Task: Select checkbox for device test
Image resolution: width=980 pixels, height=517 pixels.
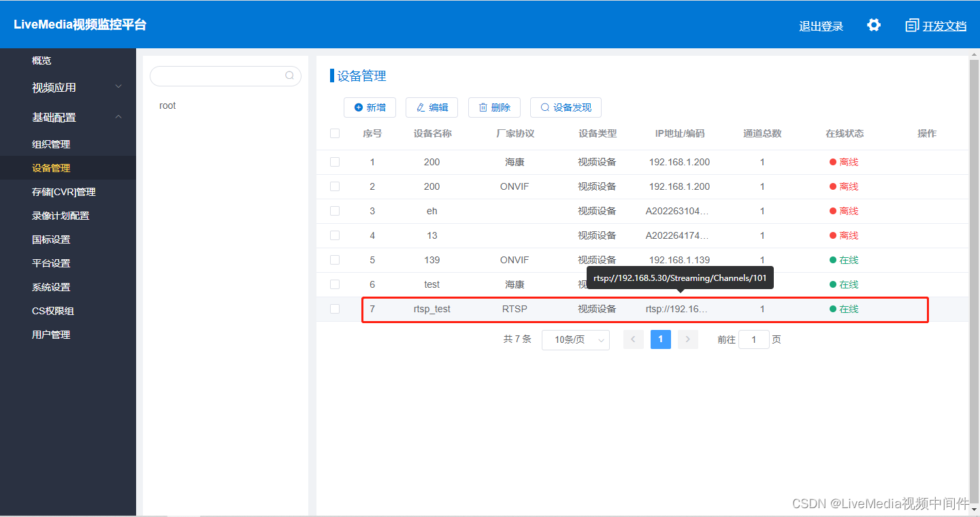Action: tap(335, 284)
